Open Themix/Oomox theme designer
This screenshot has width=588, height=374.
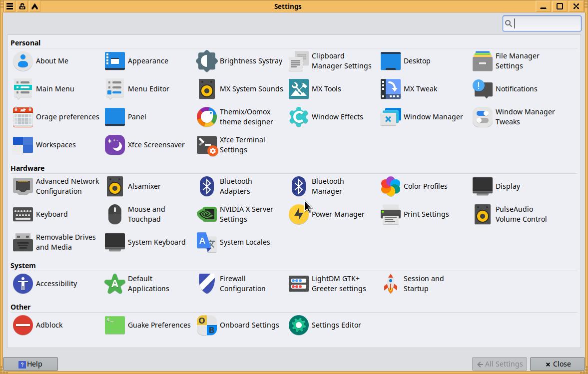tap(206, 117)
